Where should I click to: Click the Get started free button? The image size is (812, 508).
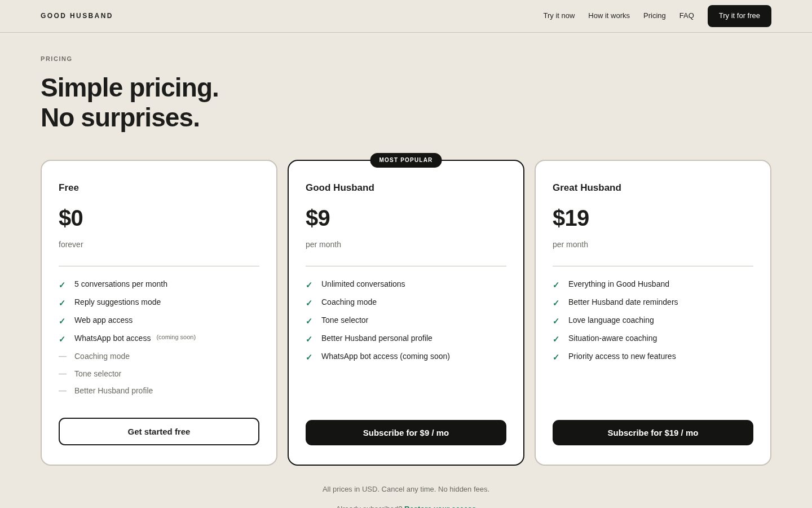click(x=159, y=432)
